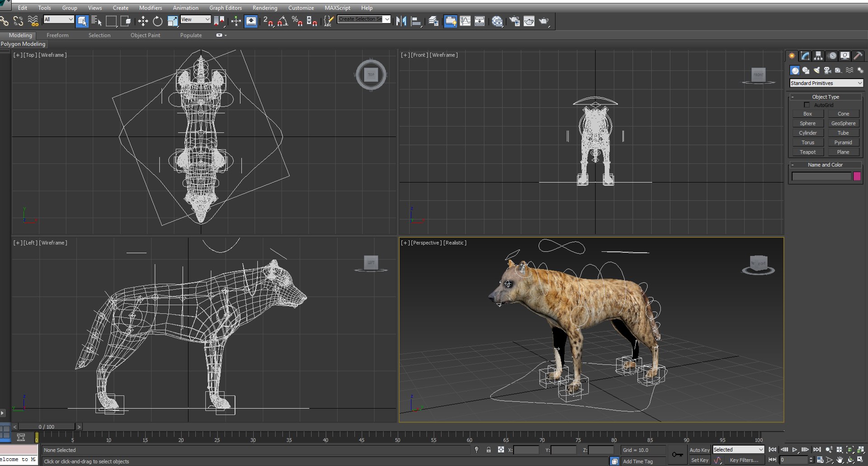Open the reference coordinate View dropdown

(195, 19)
